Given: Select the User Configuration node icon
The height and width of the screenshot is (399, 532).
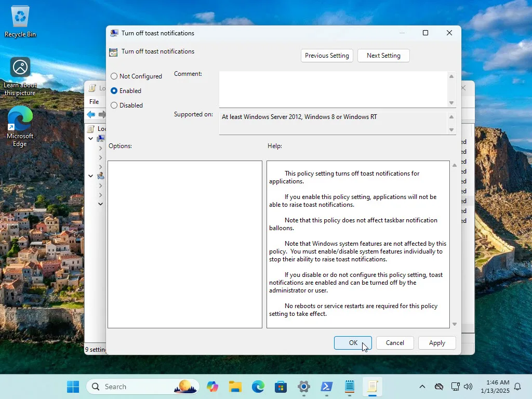Looking at the screenshot, I should pyautogui.click(x=101, y=176).
